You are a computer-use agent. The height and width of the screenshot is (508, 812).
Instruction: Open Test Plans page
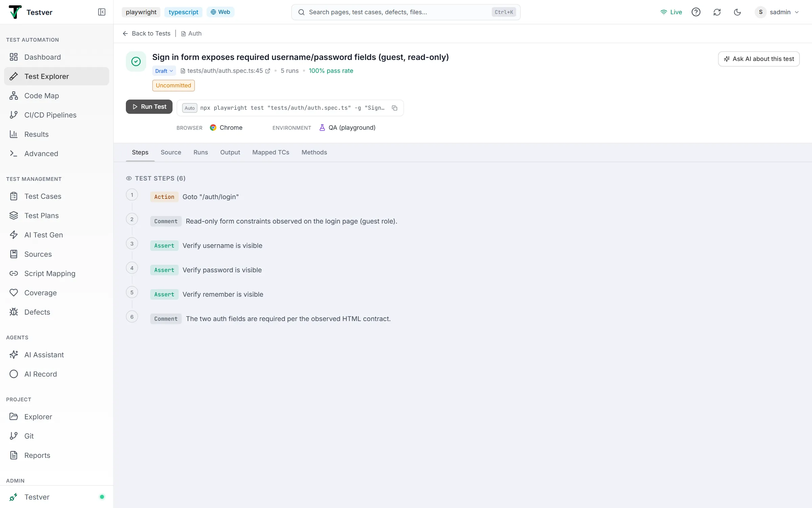57,215
